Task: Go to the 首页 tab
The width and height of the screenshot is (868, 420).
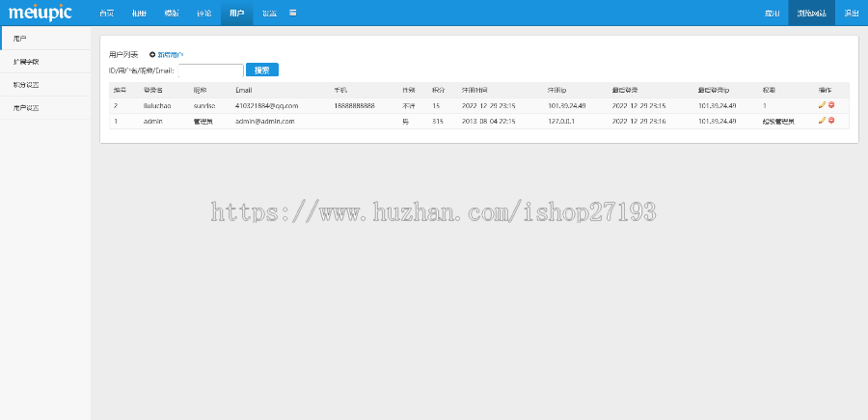Action: tap(106, 13)
